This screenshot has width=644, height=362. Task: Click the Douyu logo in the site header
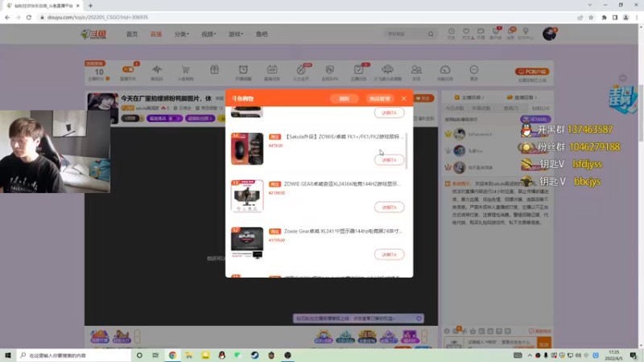tap(93, 34)
